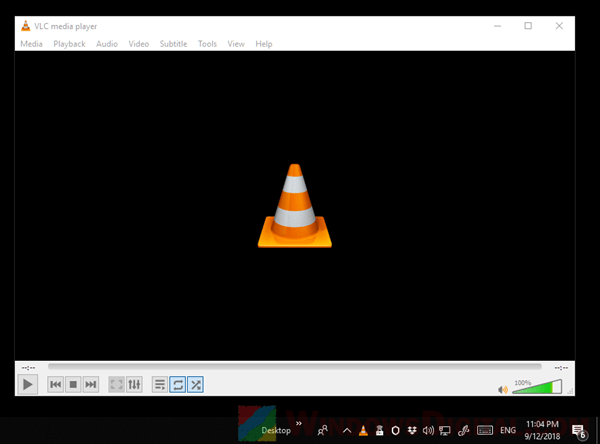This screenshot has width=600, height=444.
Task: Open the Windows Ink pen tray icon
Action: point(463,431)
